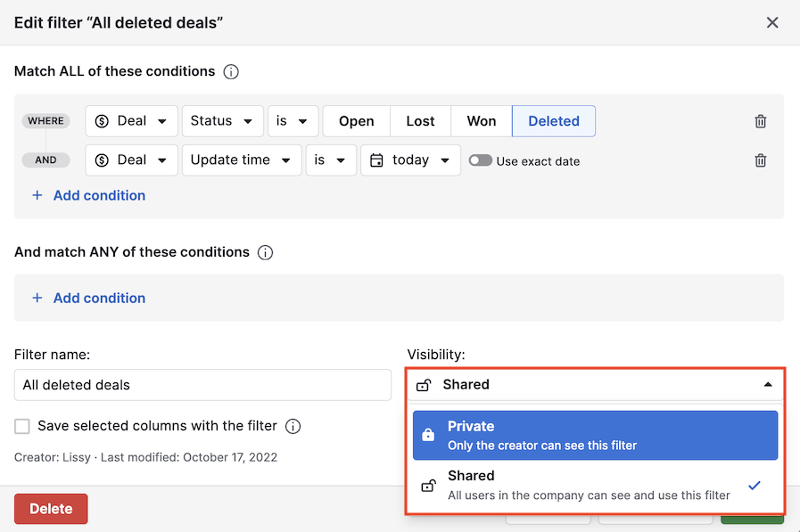Click the info icon beside Match ALL conditions

point(231,71)
